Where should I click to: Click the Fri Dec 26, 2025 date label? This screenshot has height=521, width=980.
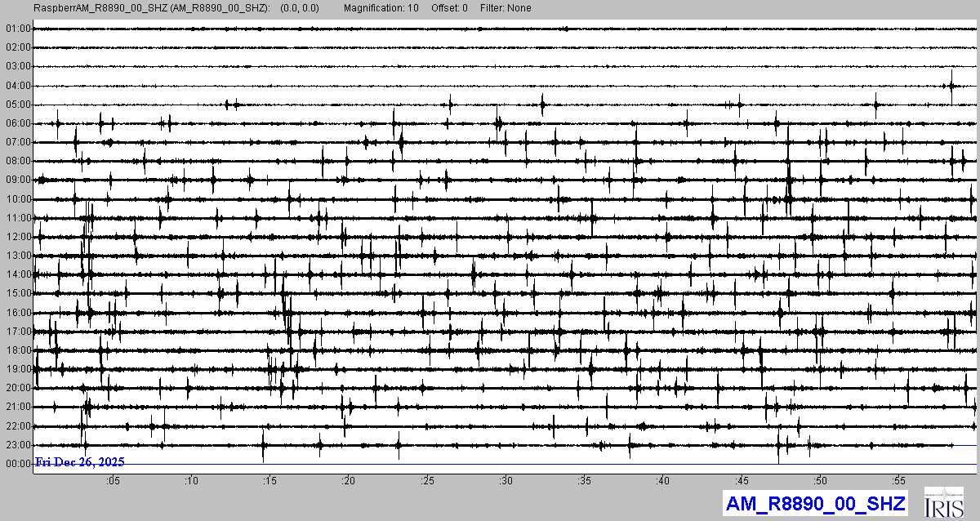[x=79, y=462]
